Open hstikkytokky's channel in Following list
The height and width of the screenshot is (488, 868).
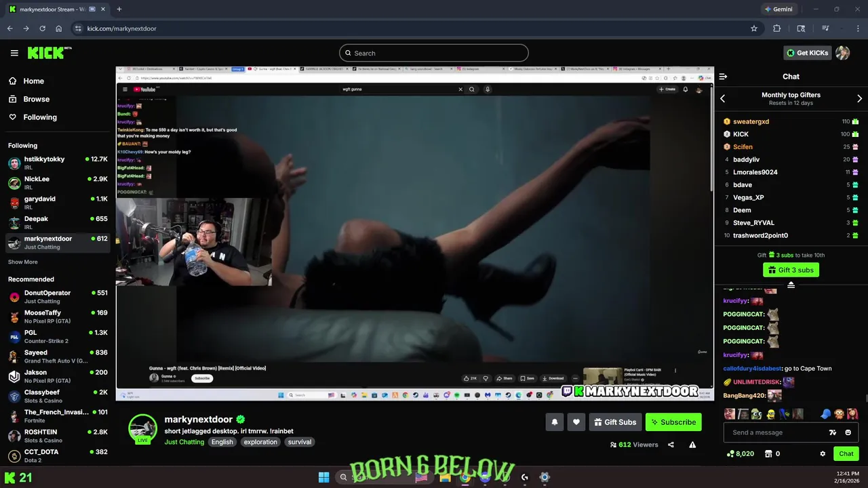(x=58, y=163)
